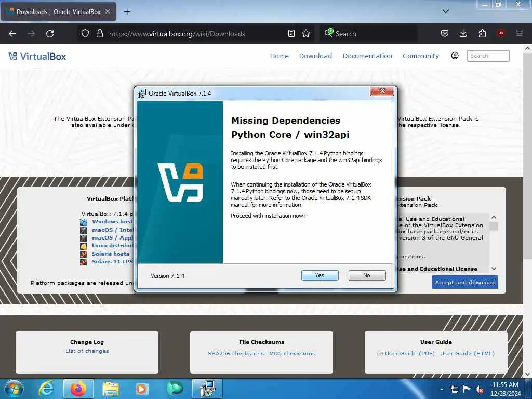Open the Windows hosts download link
The image size is (532, 399).
pos(113,221)
